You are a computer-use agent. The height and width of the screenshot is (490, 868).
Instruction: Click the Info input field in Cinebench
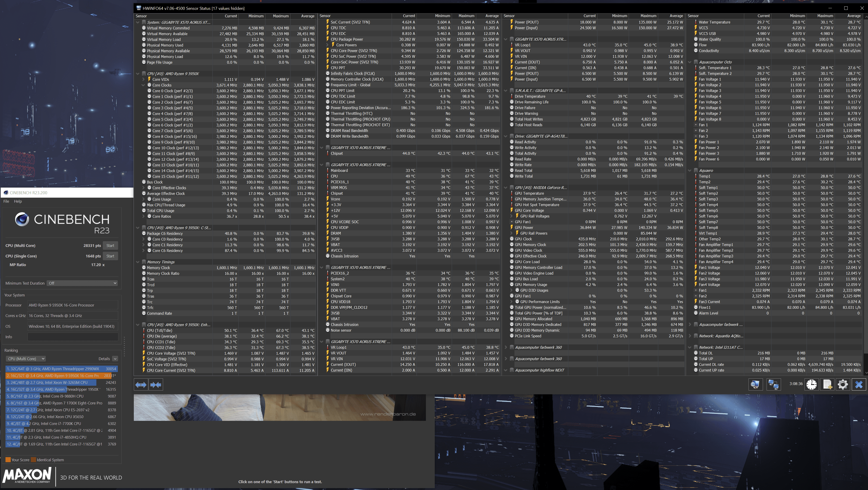(73, 337)
